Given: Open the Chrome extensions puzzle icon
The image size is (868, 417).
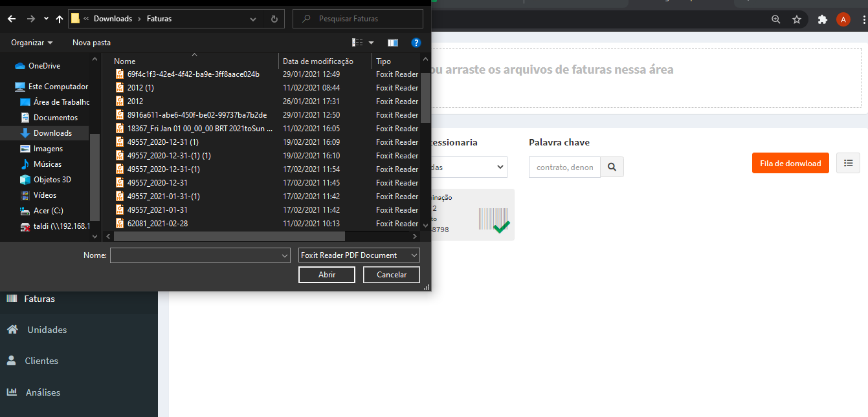Looking at the screenshot, I should point(822,19).
